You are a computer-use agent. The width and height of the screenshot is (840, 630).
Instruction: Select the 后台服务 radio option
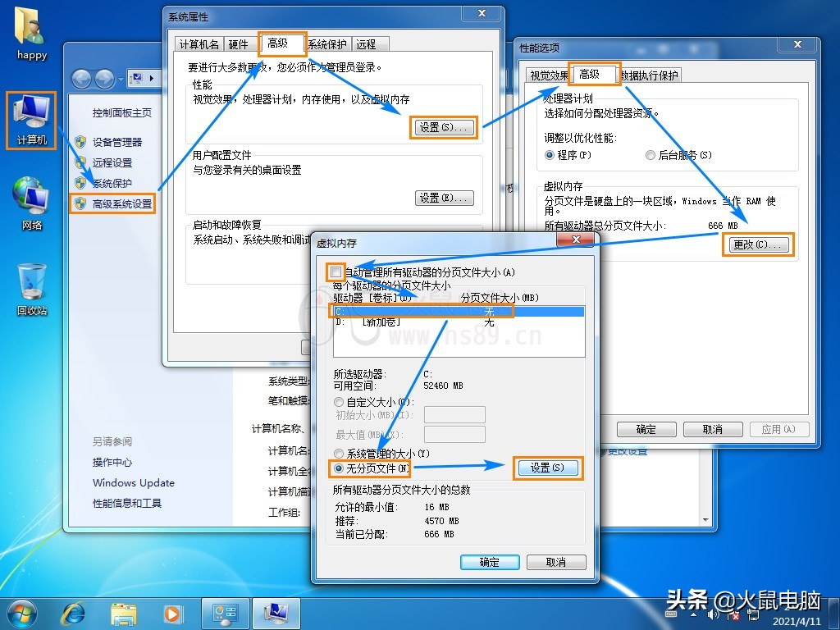pyautogui.click(x=650, y=155)
